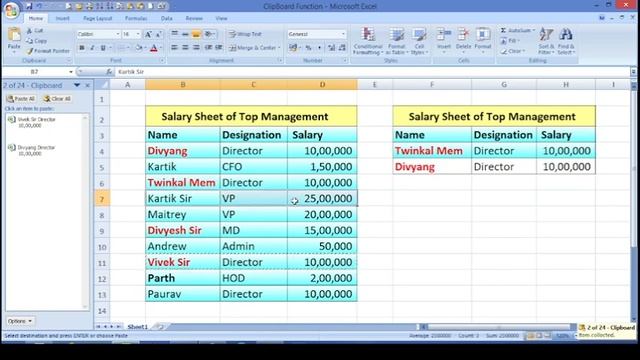Click the Paste clipboard icon
The height and width of the screenshot is (360, 640).
coord(14,35)
